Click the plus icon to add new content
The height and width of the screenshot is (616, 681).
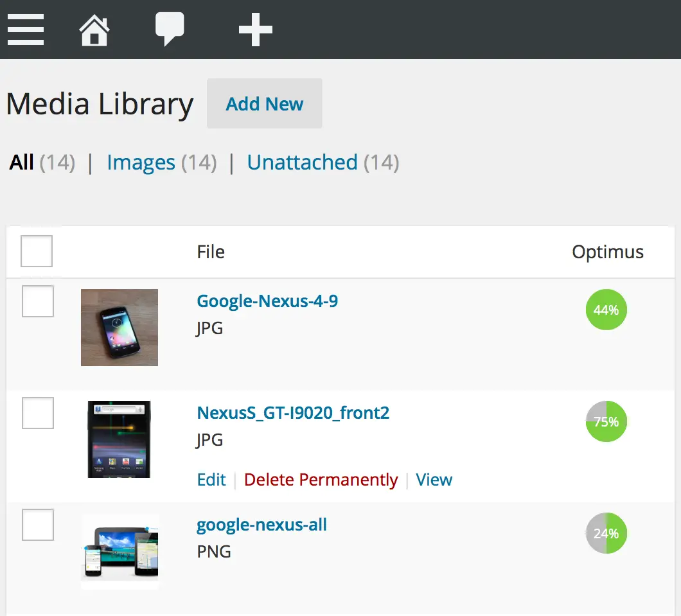[x=254, y=29]
